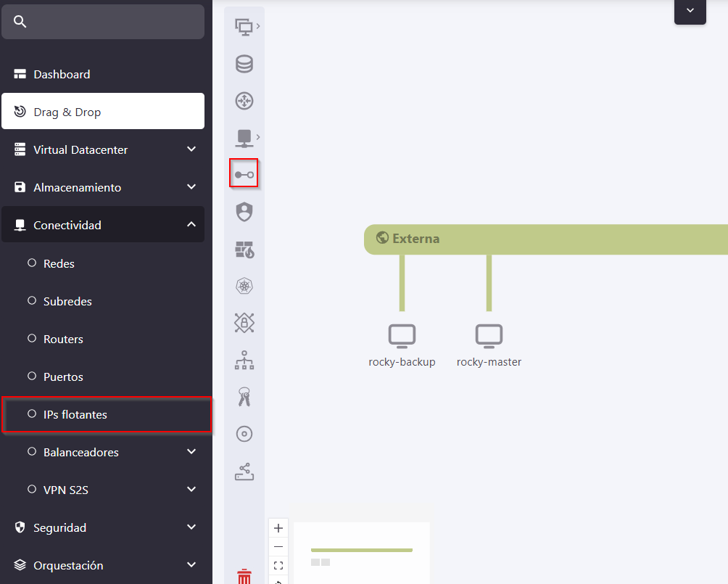This screenshot has width=728, height=584.
Task: Open the Dashboard menu item
Action: coord(62,74)
